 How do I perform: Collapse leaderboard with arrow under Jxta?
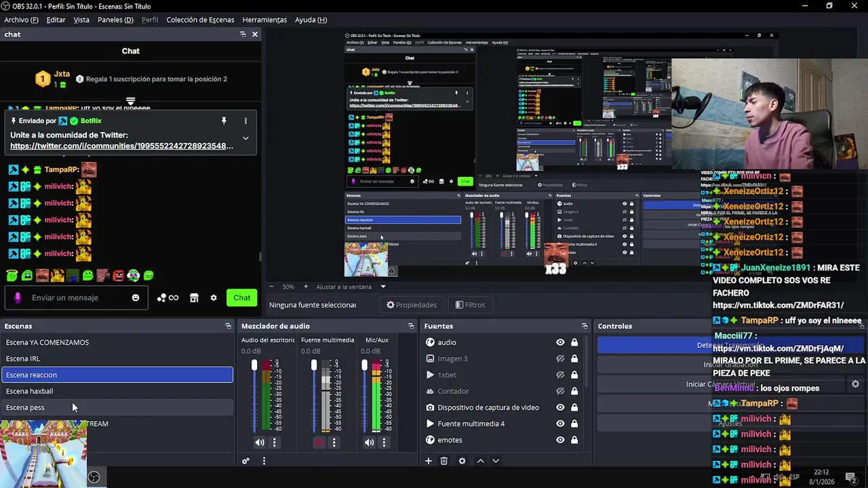click(x=130, y=101)
